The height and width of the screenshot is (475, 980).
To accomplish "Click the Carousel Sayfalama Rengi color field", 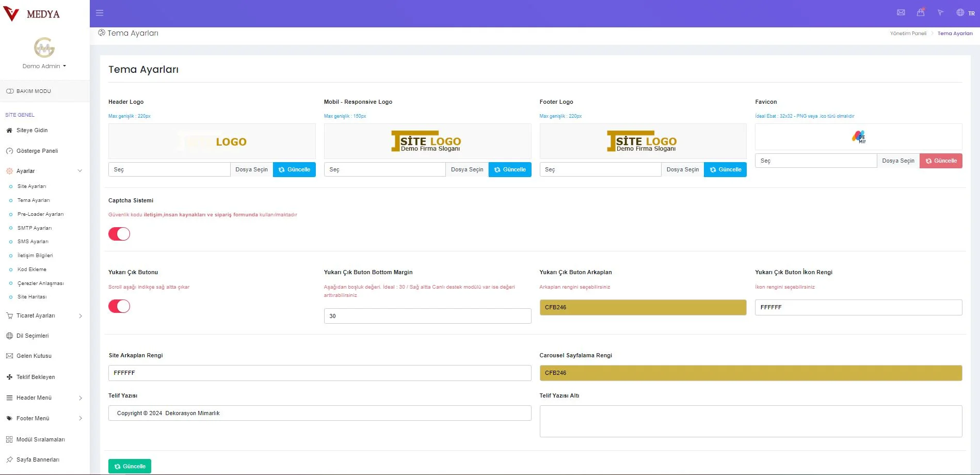I will pyautogui.click(x=750, y=373).
